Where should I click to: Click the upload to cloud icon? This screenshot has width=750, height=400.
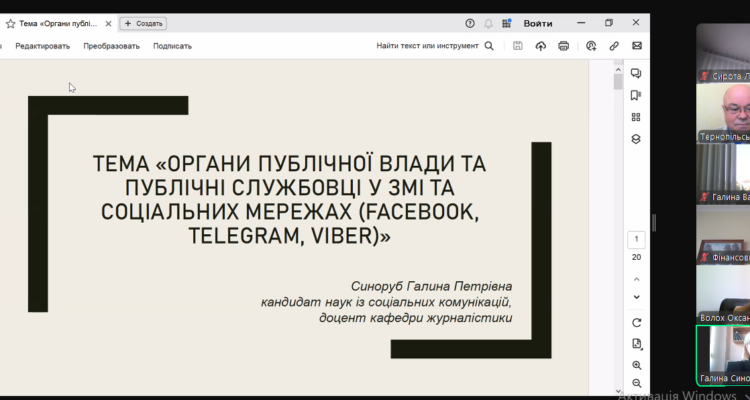[x=540, y=46]
